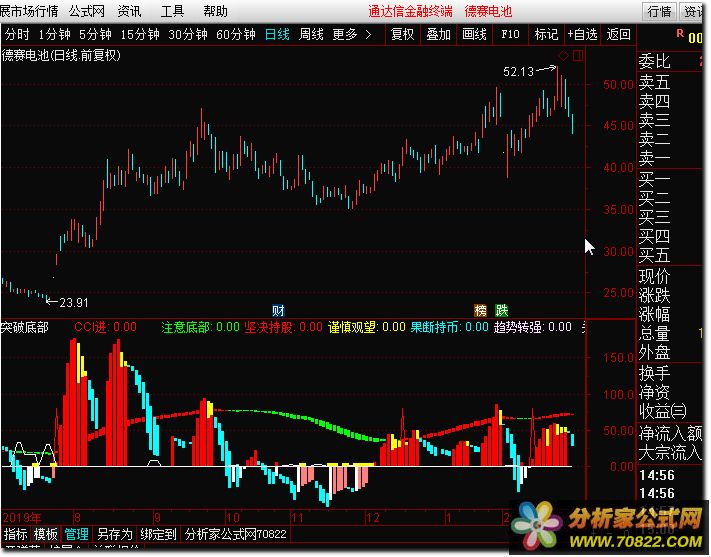711x557 pixels.
Task: Select the 画线 drawing tool
Action: [x=474, y=34]
